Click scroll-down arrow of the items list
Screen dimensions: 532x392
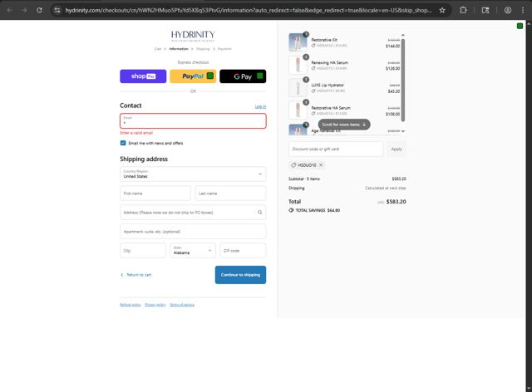click(403, 131)
